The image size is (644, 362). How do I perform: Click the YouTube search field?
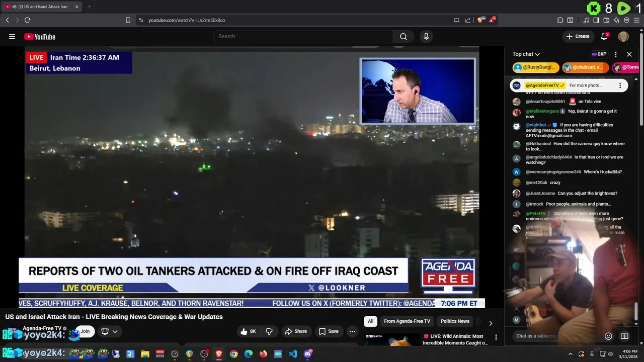[x=303, y=36]
